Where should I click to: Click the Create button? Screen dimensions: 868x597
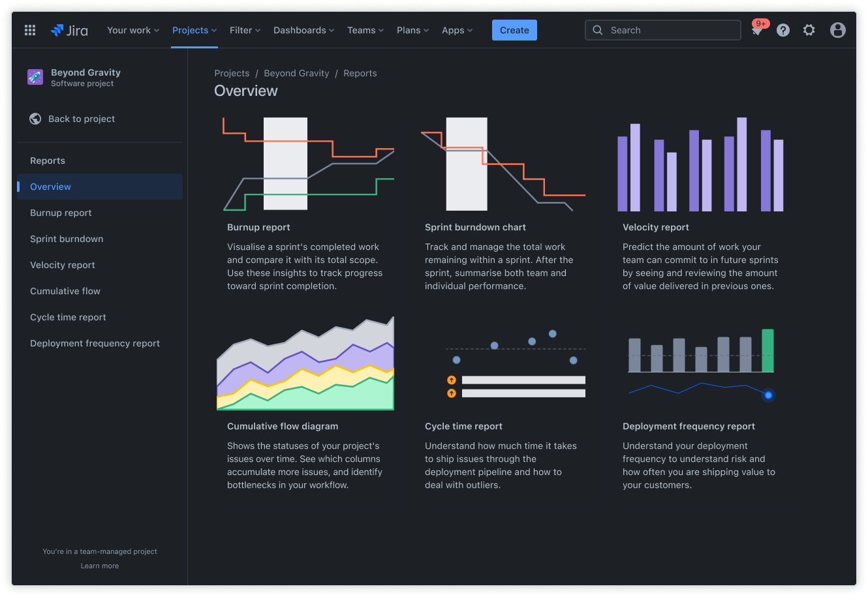pyautogui.click(x=514, y=30)
